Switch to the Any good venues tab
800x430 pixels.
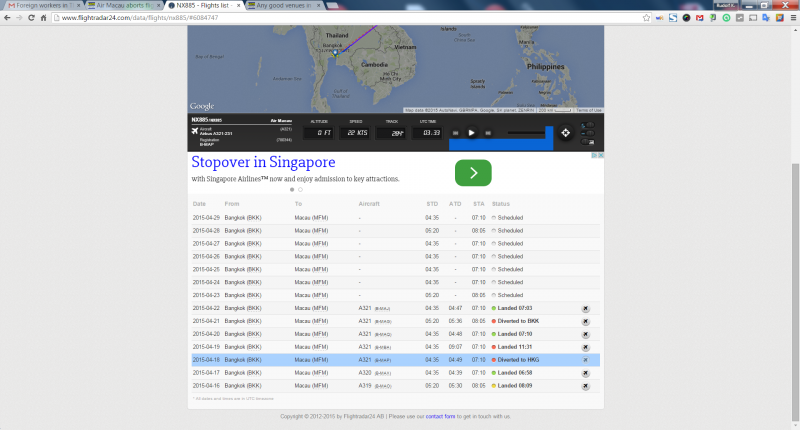(x=284, y=6)
